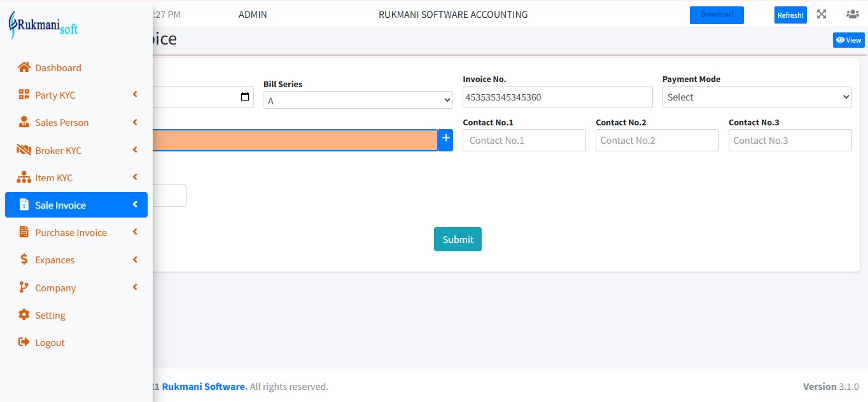This screenshot has width=868, height=402.
Task: Expand Party KYC submenu chevron
Action: (135, 95)
